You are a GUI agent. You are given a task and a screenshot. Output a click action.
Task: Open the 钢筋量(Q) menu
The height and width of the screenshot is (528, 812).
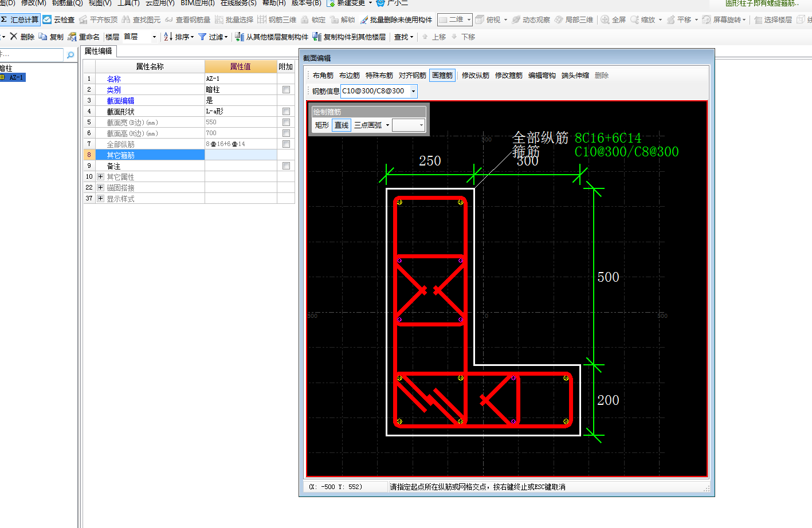click(x=68, y=3)
